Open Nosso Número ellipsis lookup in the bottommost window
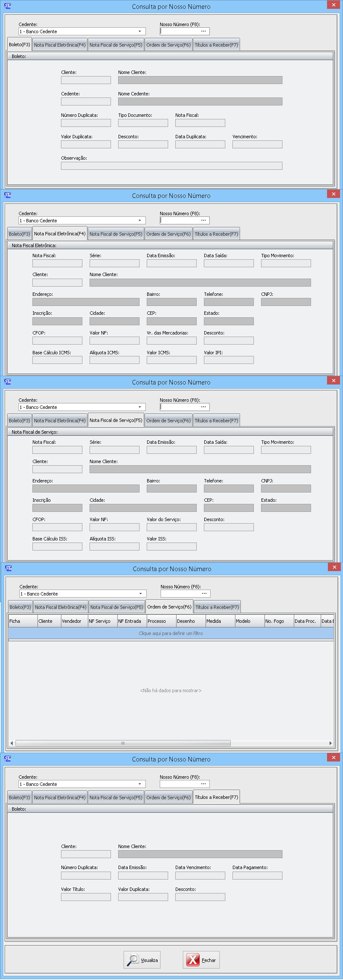 (x=203, y=784)
